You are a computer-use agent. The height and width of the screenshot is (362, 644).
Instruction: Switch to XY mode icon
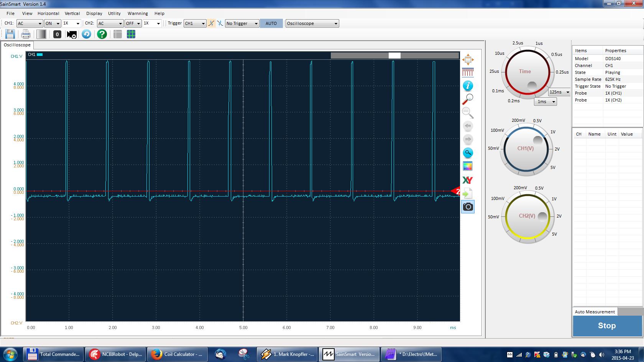[468, 180]
